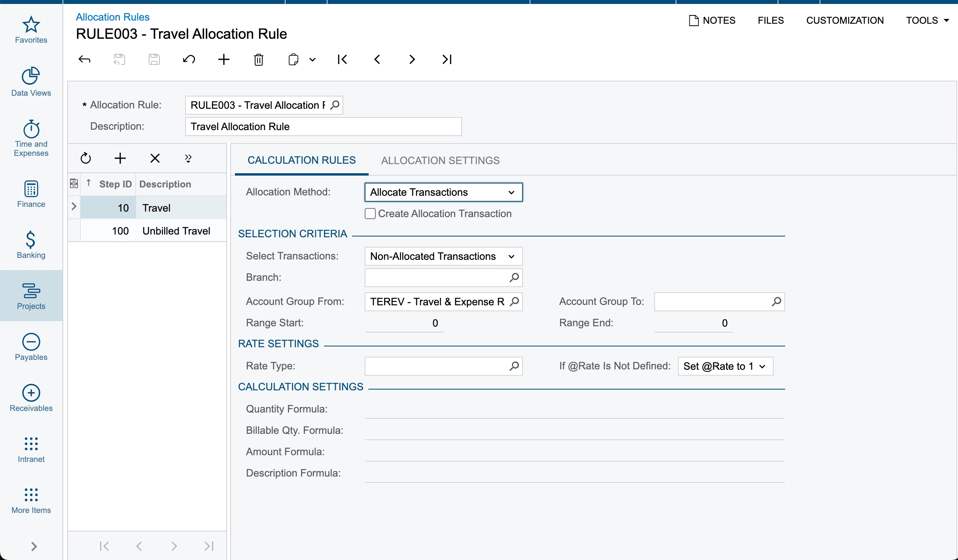
Task: Delete step with the X icon
Action: [x=155, y=159]
